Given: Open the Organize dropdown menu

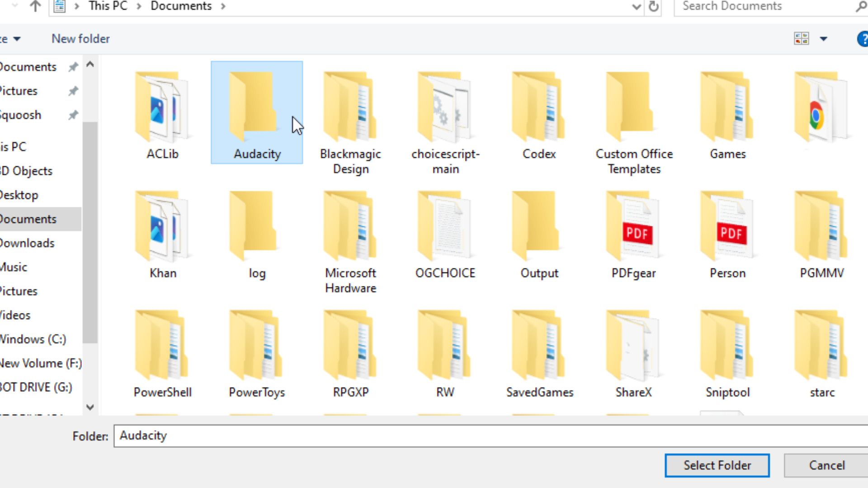Looking at the screenshot, I should pos(10,39).
